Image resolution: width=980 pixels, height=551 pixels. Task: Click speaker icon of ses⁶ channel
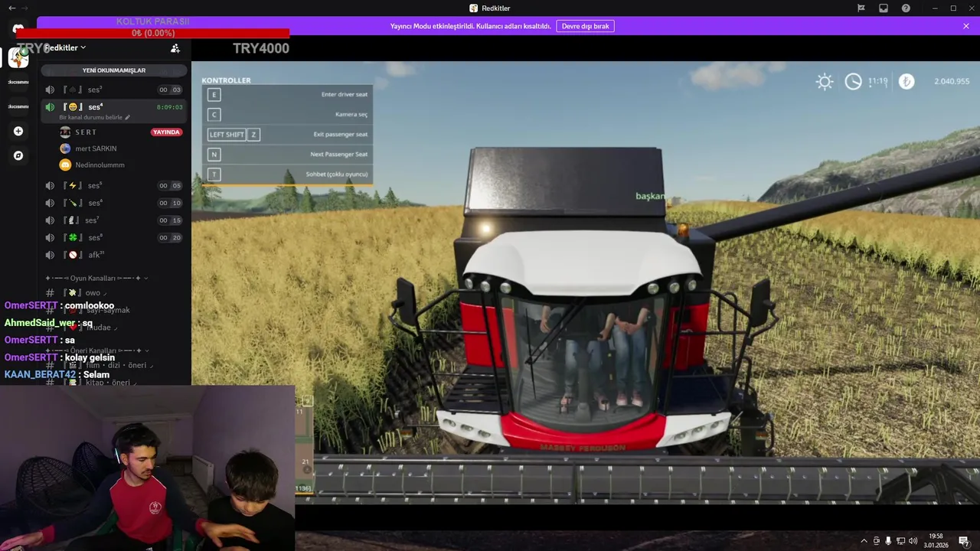pyautogui.click(x=50, y=203)
